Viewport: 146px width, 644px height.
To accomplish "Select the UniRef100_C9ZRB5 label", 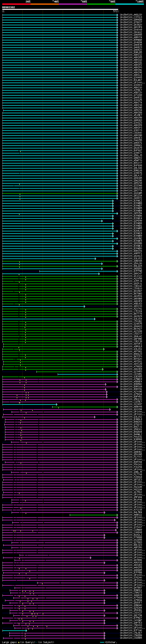I will click(x=131, y=638).
